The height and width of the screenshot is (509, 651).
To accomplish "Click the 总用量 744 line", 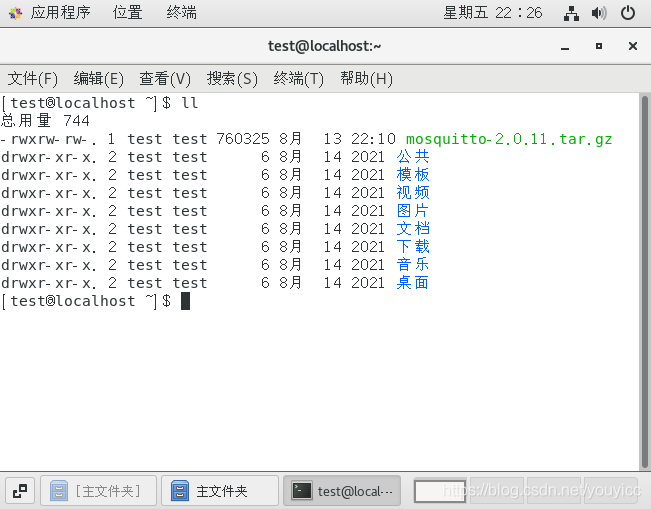I will tap(45, 121).
